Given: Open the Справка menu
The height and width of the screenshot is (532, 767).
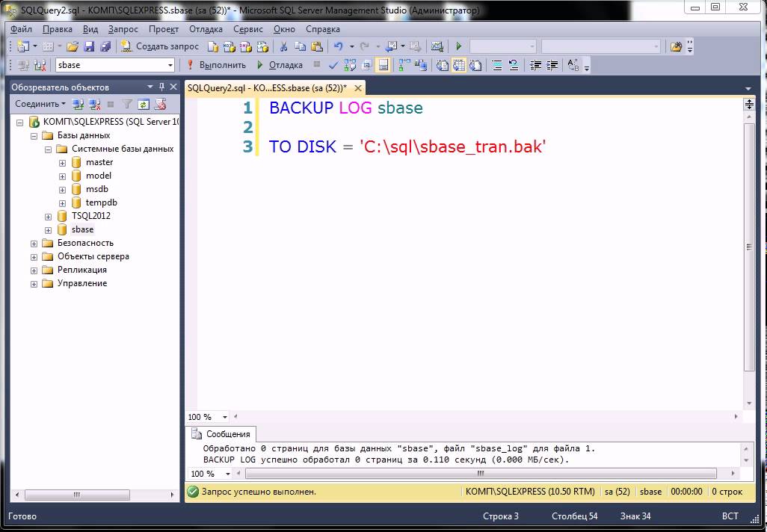Looking at the screenshot, I should pyautogui.click(x=323, y=29).
